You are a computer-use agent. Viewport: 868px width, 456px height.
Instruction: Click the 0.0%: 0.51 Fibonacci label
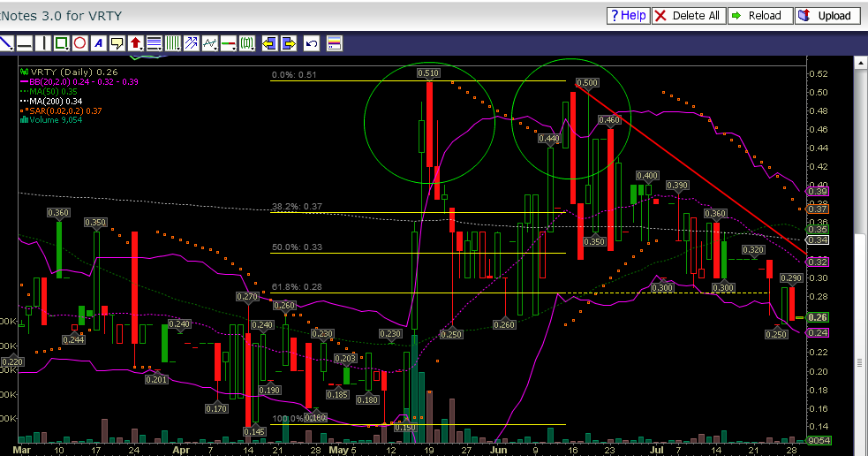[294, 75]
